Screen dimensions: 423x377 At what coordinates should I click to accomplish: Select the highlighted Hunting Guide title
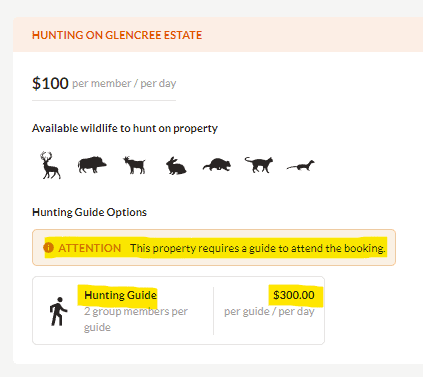tap(120, 295)
